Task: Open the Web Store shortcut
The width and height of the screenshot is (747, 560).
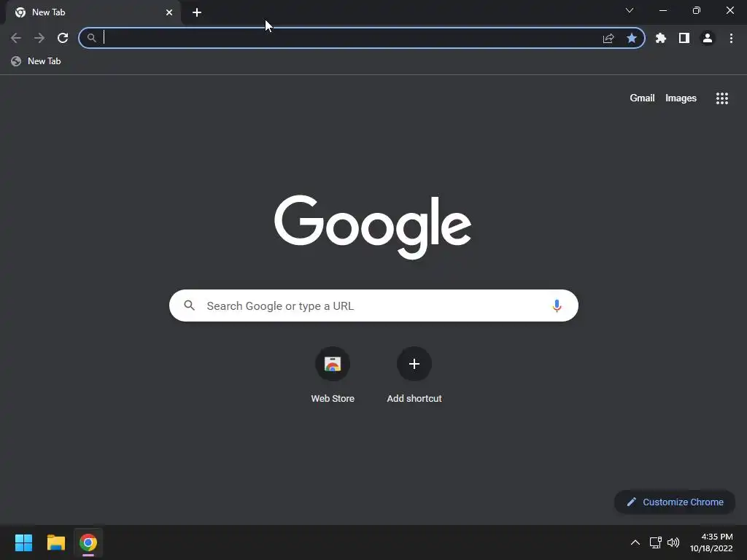Action: click(x=333, y=376)
